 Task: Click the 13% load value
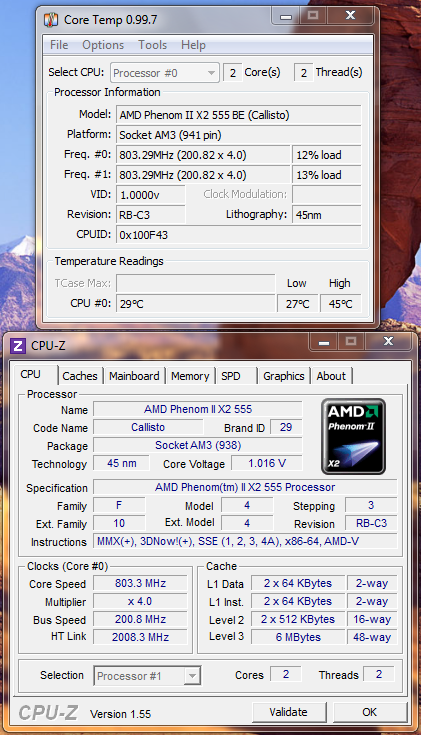pos(327,175)
